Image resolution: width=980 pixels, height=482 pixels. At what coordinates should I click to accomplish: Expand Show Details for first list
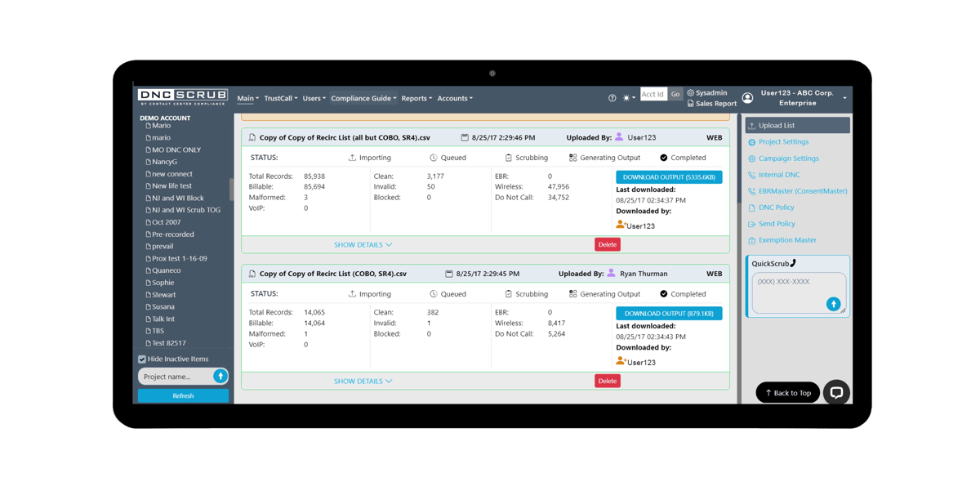363,244
